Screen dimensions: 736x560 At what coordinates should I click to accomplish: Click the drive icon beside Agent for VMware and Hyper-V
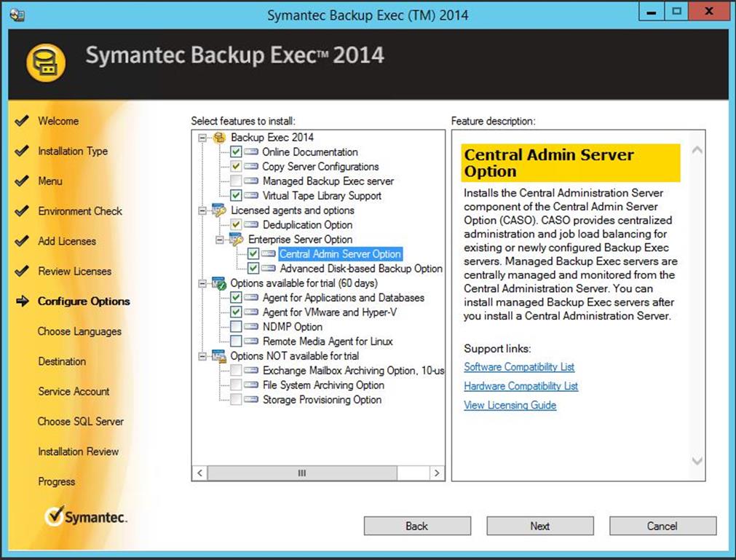click(251, 312)
